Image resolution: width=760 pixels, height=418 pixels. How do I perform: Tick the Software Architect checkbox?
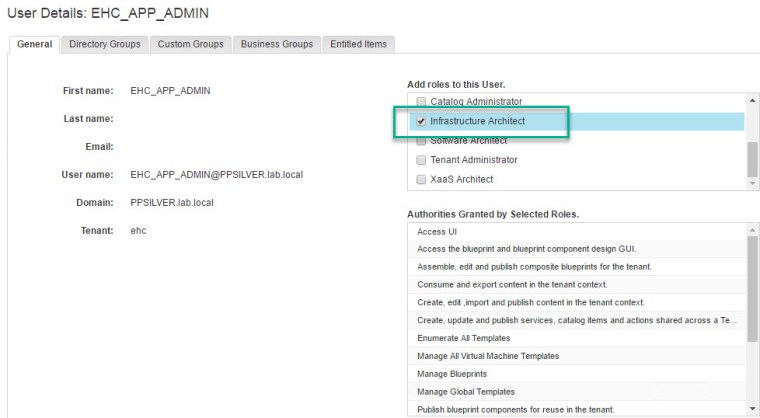(x=422, y=141)
